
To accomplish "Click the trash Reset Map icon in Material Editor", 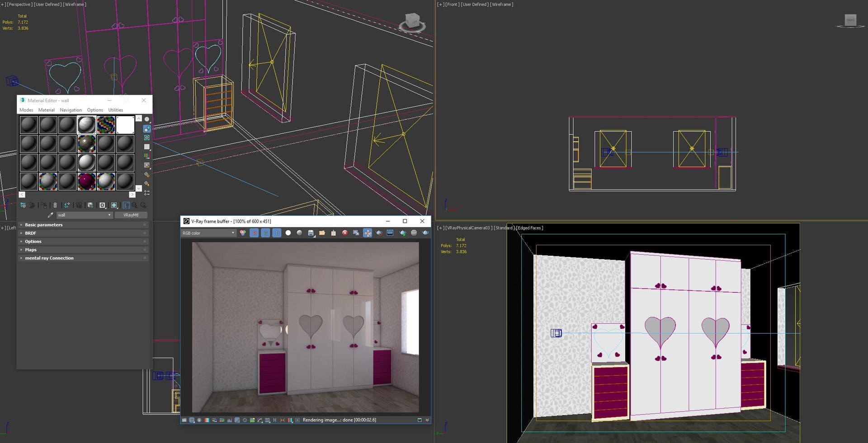I will (x=56, y=205).
